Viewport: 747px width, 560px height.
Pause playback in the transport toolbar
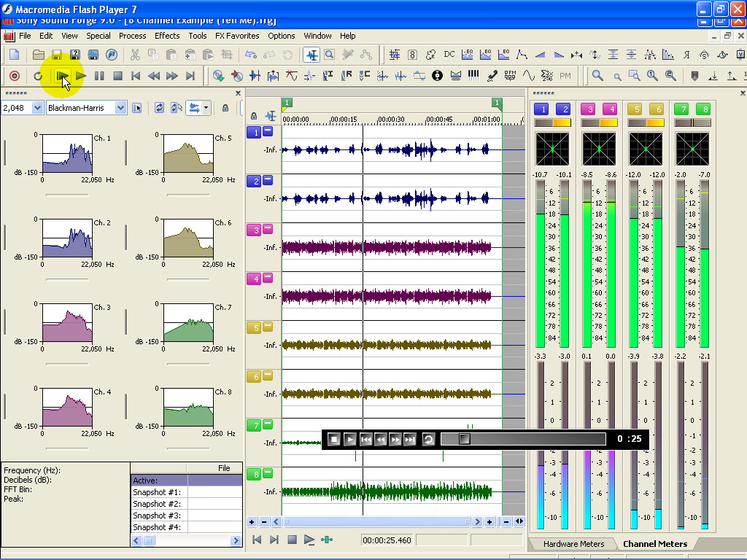[99, 76]
